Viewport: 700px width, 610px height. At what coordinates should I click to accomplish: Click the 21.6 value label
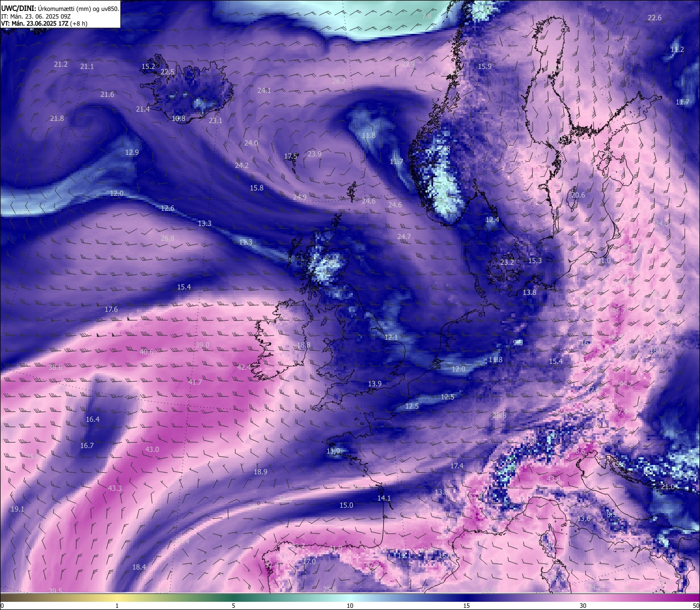107,95
